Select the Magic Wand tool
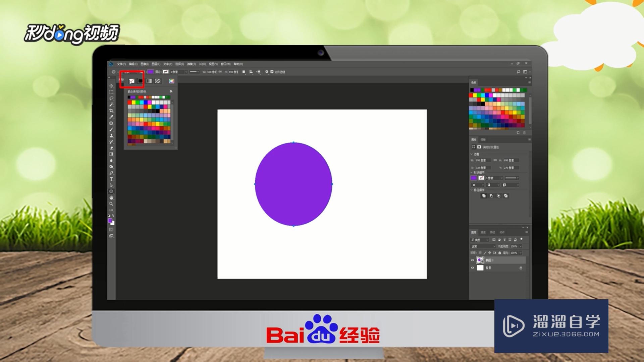The width and height of the screenshot is (644, 362). tap(111, 104)
